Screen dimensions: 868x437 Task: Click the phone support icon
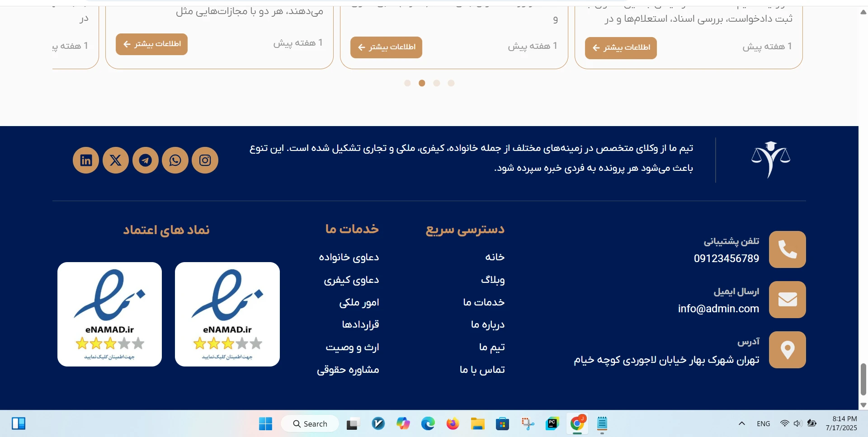coord(787,249)
